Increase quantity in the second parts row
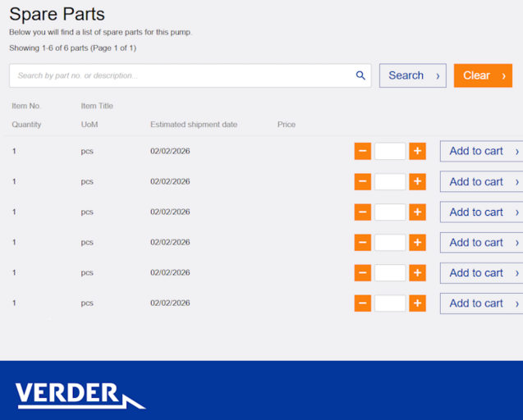The image size is (523, 420). [x=417, y=181]
